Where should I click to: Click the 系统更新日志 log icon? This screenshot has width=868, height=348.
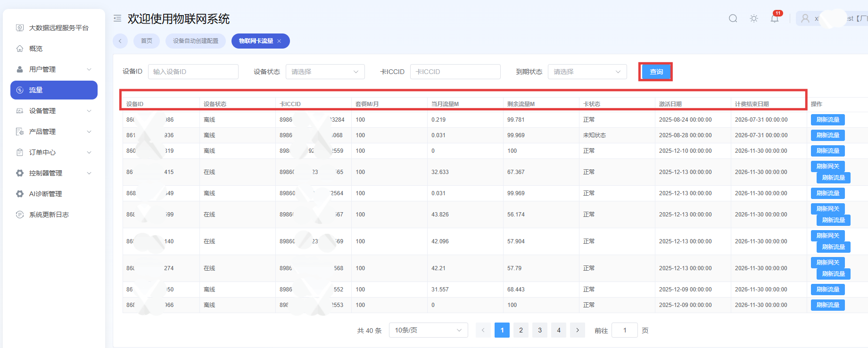pyautogui.click(x=20, y=215)
